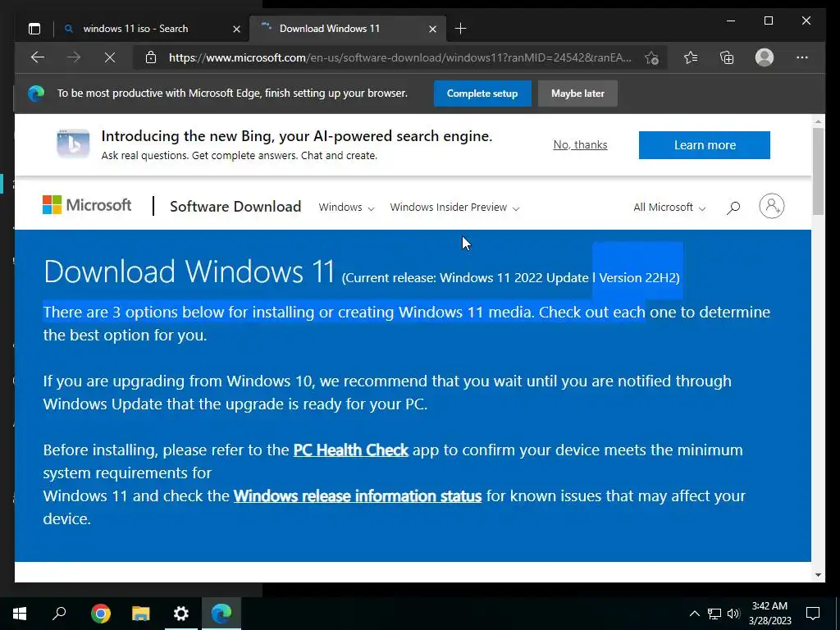Screen dimensions: 840x630
Task: Open the volume control in tray
Action: 733,614
